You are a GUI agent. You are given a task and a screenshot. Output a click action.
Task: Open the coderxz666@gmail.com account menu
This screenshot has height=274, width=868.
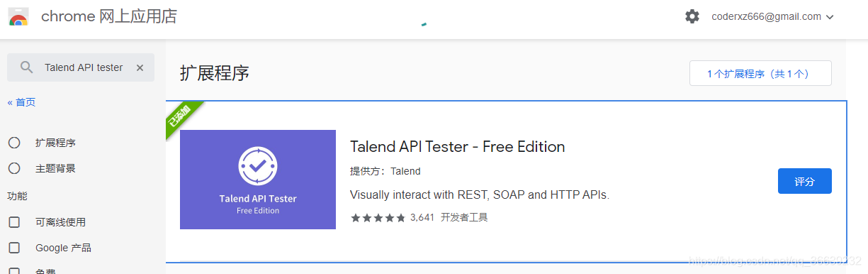[766, 16]
